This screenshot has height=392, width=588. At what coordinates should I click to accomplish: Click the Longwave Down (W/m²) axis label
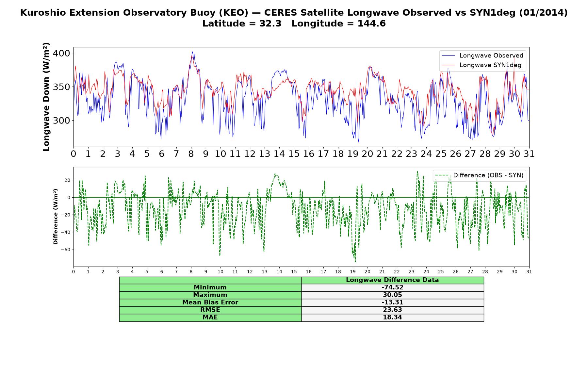pos(46,97)
